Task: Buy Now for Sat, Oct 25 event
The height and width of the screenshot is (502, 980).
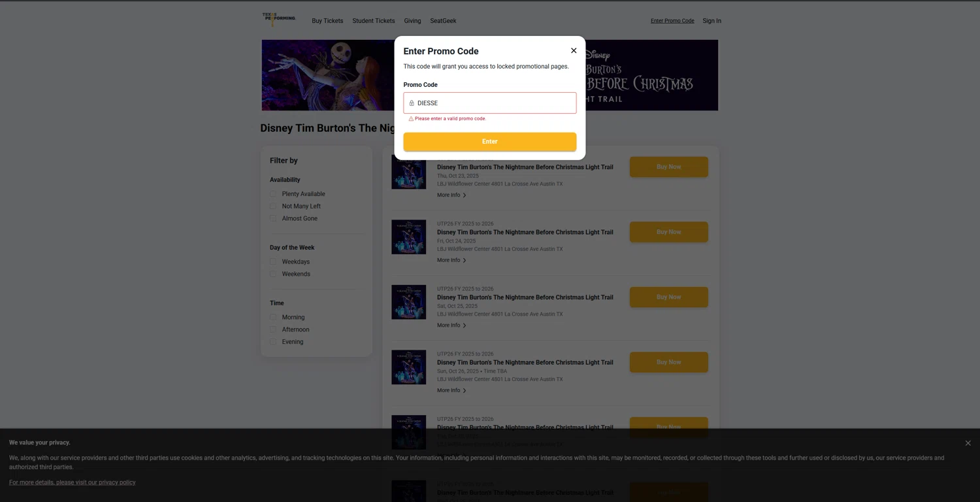Action: [x=669, y=297]
